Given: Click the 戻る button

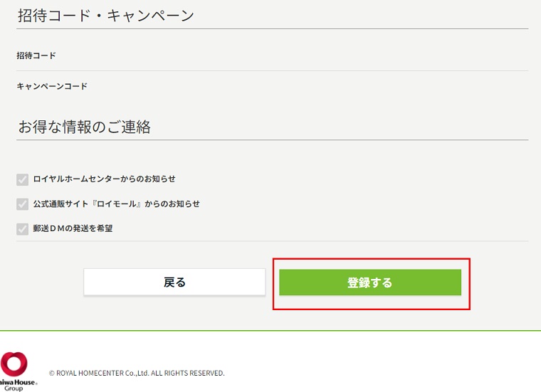Looking at the screenshot, I should click(x=174, y=282).
